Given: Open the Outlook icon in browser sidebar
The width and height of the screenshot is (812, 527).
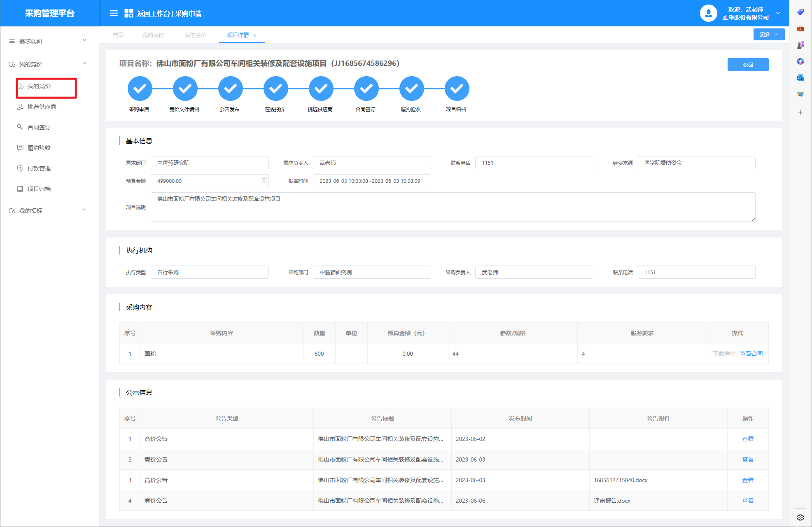Looking at the screenshot, I should click(x=800, y=78).
